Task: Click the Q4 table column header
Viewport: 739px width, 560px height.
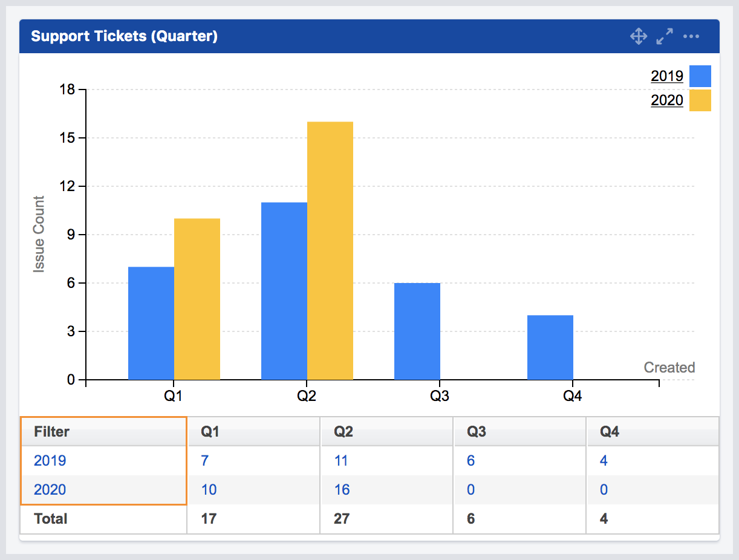Action: (x=610, y=432)
